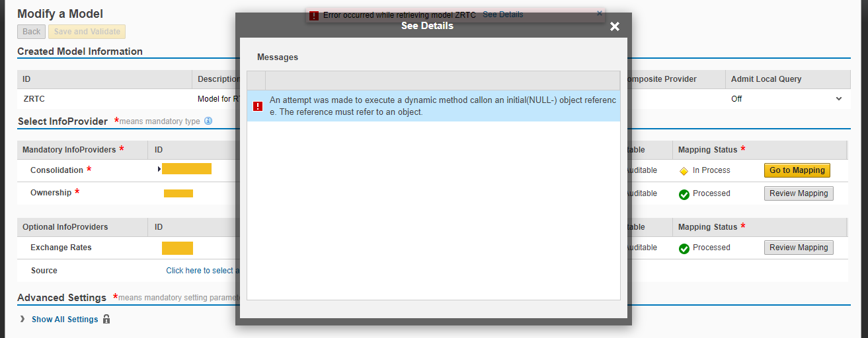The image size is (868, 338).
Task: Click green Processed check icon for Exchange Rates
Action: coord(684,248)
